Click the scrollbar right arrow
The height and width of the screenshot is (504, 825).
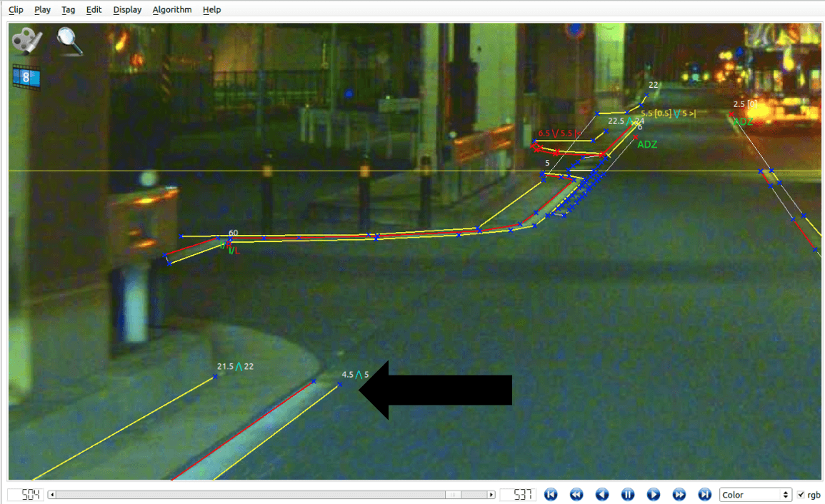(x=491, y=495)
